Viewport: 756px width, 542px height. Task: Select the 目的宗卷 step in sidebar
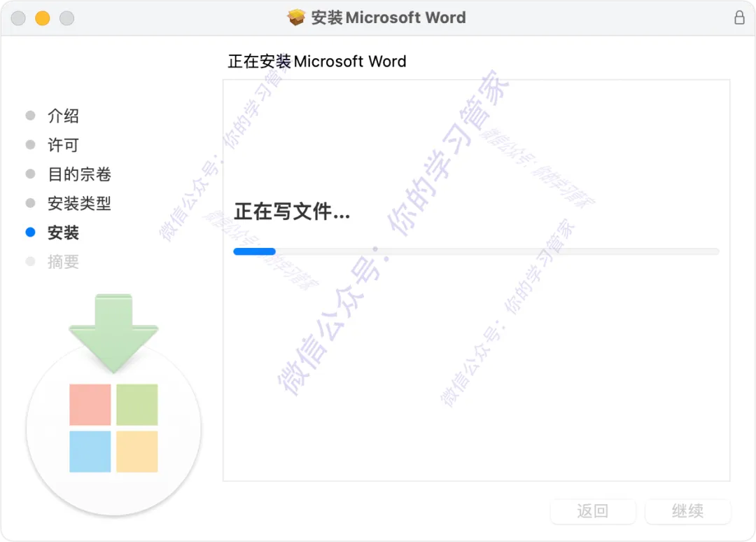(x=80, y=174)
